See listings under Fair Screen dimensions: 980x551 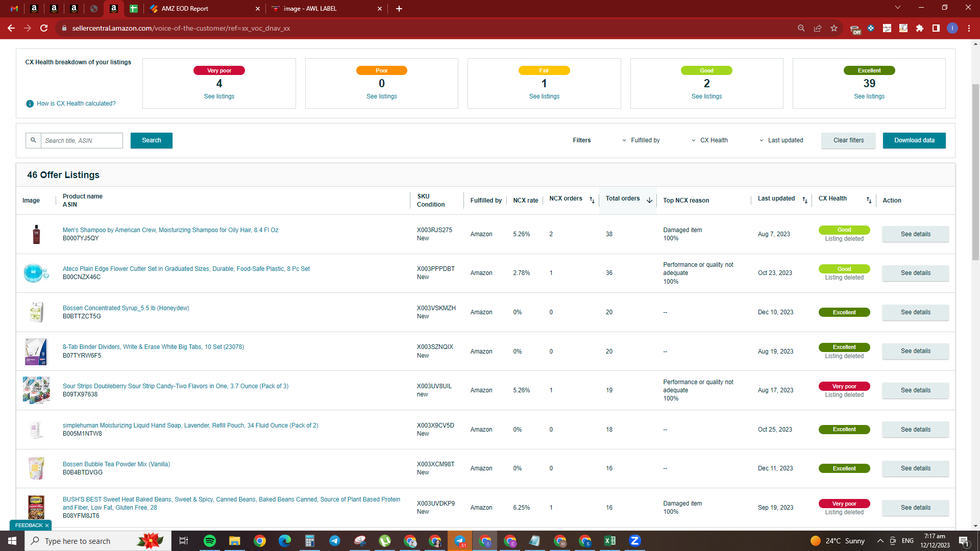click(544, 96)
